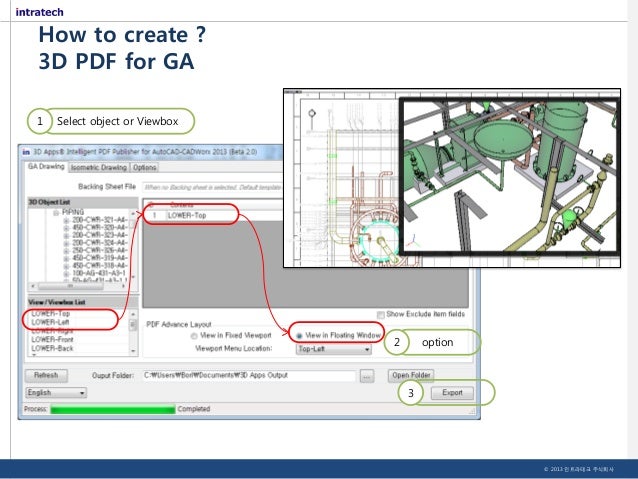638x479 pixels.
Task: Select PIPING in the 3D Object List
Action: (x=73, y=212)
